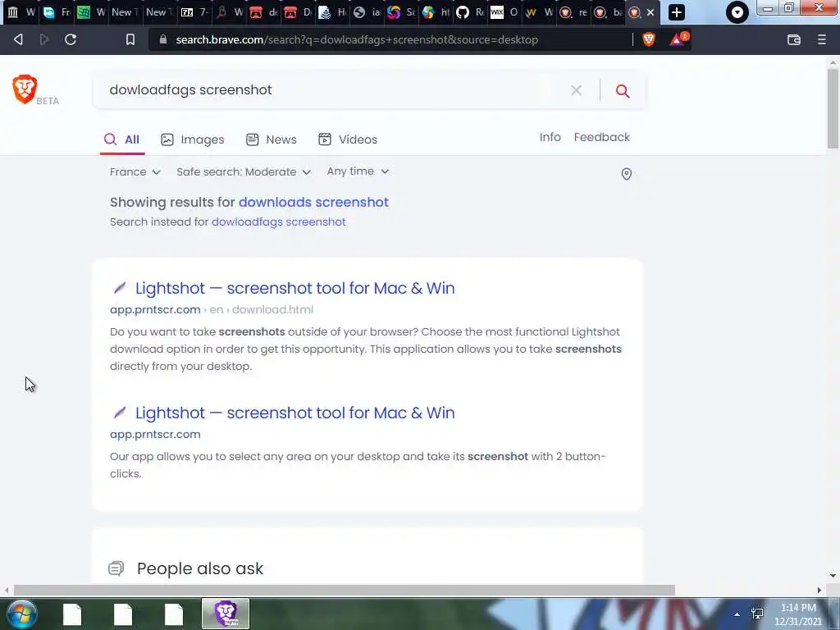Image resolution: width=840 pixels, height=630 pixels.
Task: Click the 'downloads screenshot' corrected query link
Action: click(x=313, y=202)
